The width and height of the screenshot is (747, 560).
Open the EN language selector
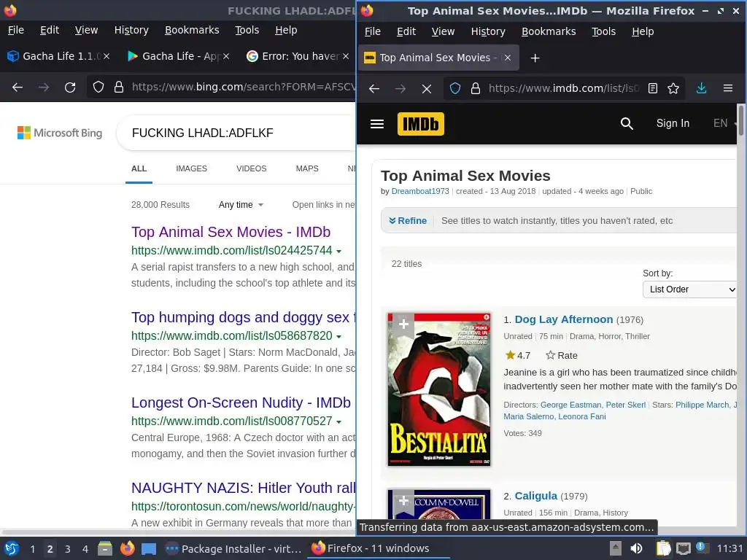(x=724, y=123)
